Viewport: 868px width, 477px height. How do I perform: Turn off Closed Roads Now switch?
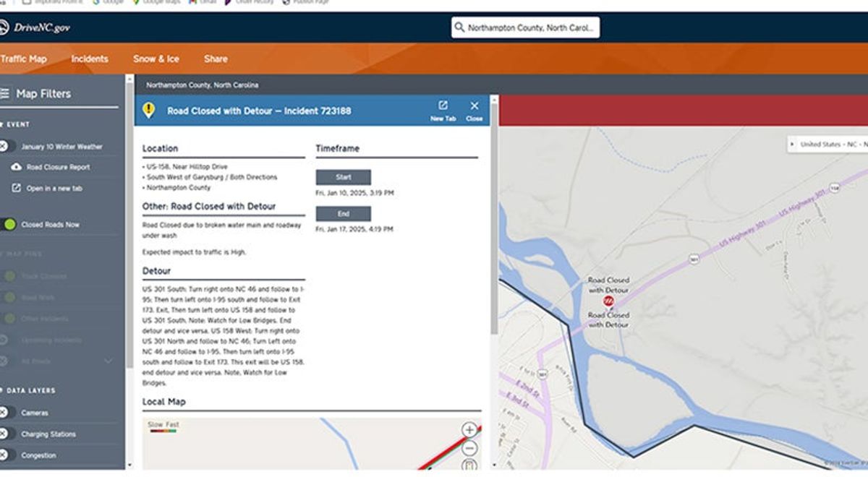(x=6, y=224)
